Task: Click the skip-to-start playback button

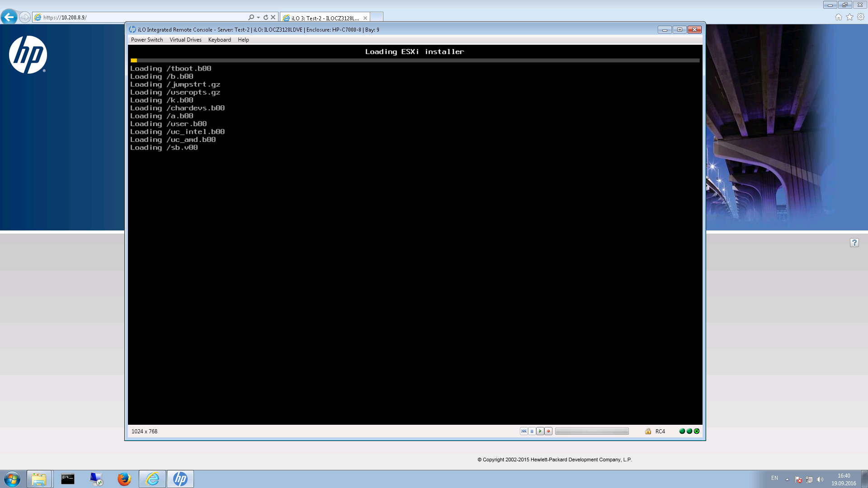Action: tap(524, 431)
